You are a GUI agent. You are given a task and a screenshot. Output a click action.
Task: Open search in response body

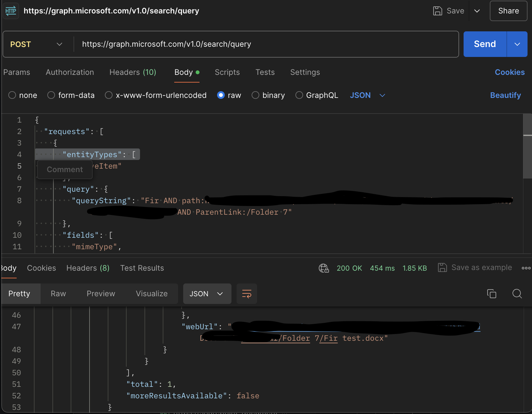tap(517, 293)
